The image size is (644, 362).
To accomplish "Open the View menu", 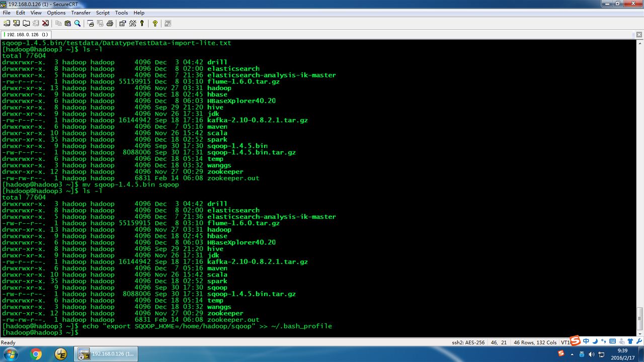I will click(x=36, y=13).
